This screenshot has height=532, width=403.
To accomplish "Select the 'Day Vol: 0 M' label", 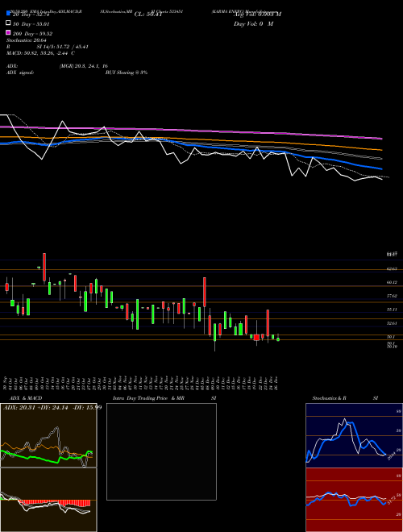I will tap(253, 23).
